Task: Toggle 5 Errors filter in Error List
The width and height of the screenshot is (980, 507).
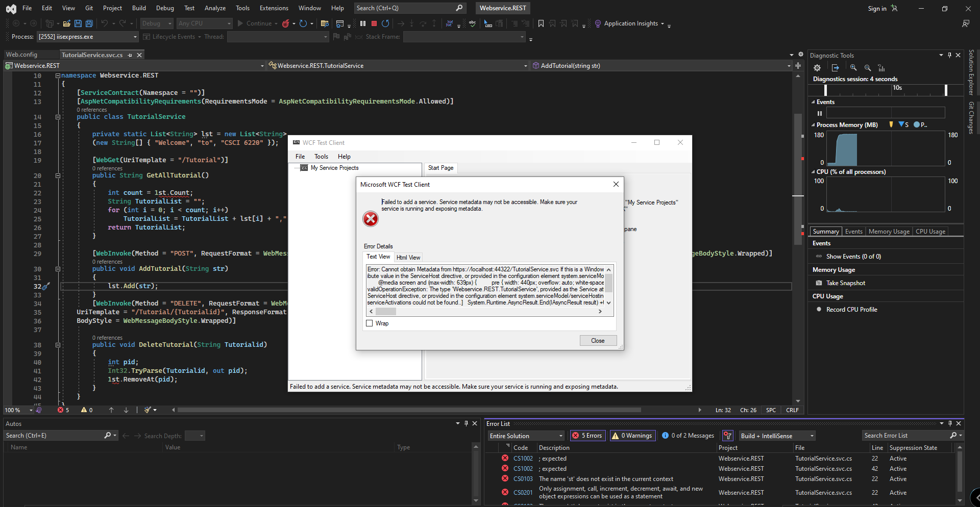Action: click(587, 436)
